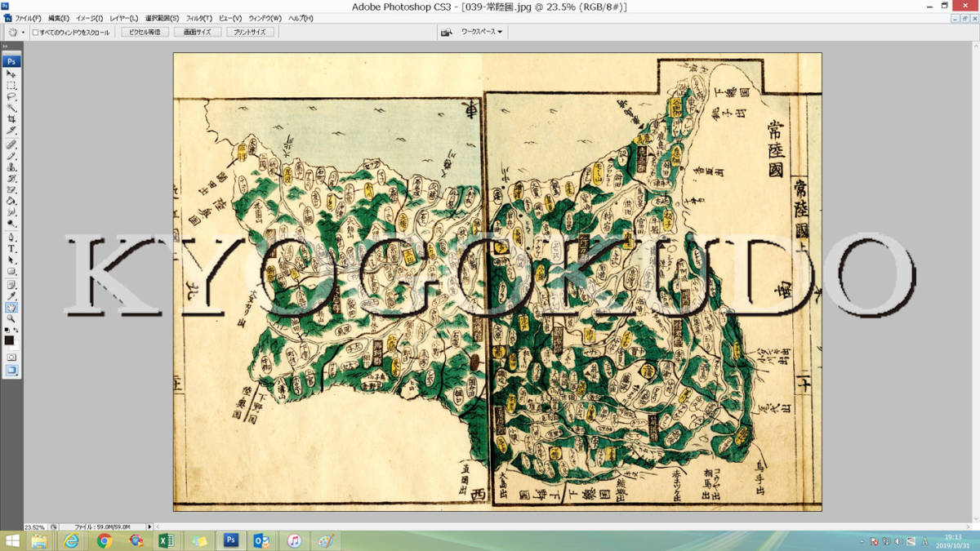This screenshot has width=980, height=551.
Task: Select the Smudge tool
Action: point(11,212)
